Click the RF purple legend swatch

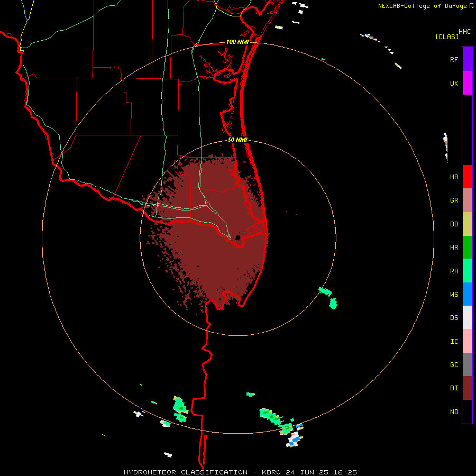click(467, 59)
